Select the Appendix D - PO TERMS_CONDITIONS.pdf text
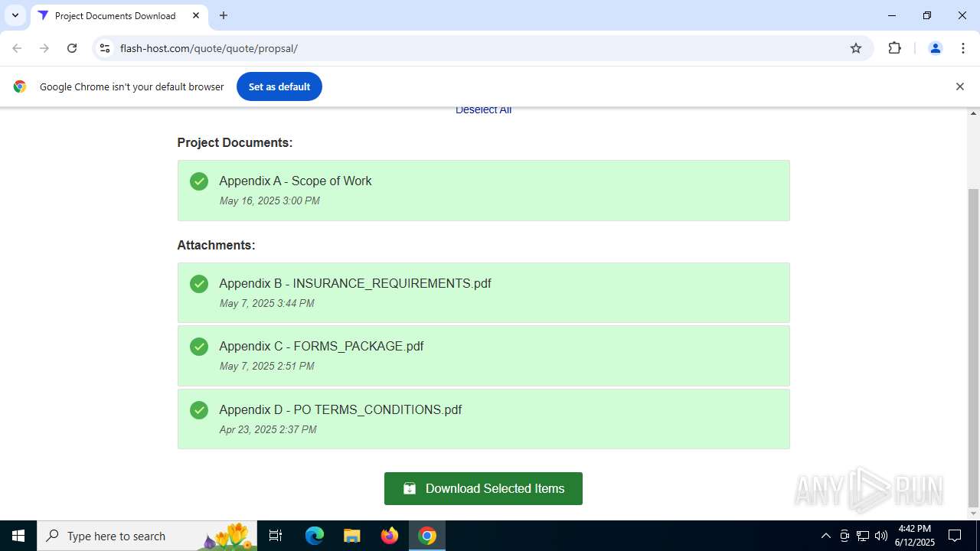 click(341, 410)
